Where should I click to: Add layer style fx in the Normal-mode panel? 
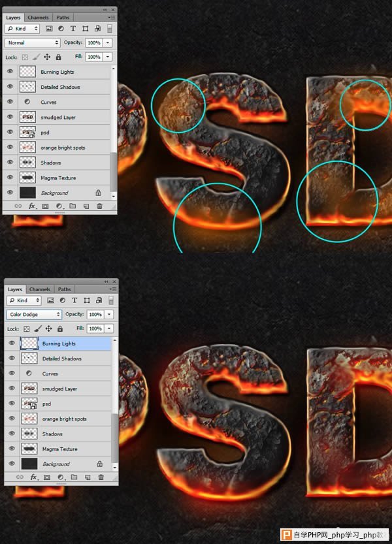tap(32, 206)
